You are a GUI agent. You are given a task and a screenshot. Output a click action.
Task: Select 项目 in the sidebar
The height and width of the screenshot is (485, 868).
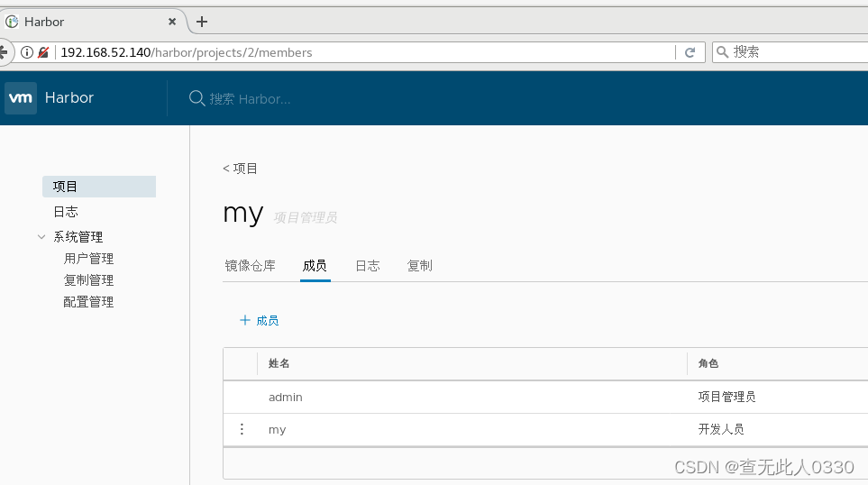coord(99,187)
